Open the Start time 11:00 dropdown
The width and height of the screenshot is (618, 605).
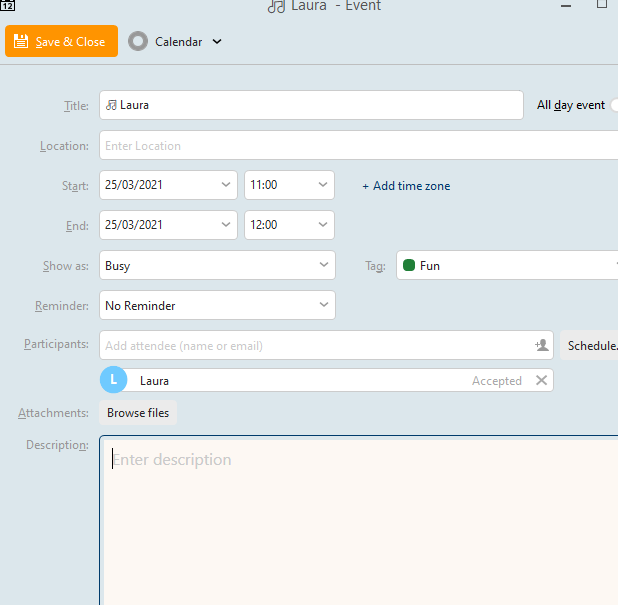[x=323, y=185]
